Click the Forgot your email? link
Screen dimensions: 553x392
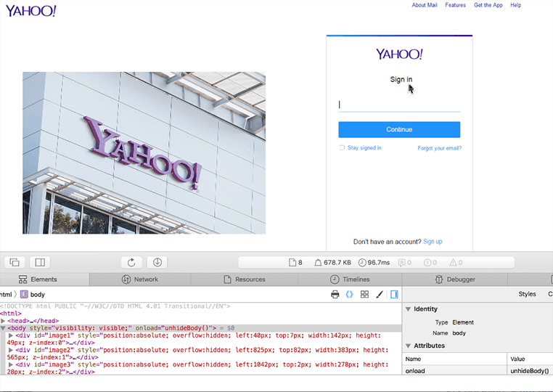(439, 148)
